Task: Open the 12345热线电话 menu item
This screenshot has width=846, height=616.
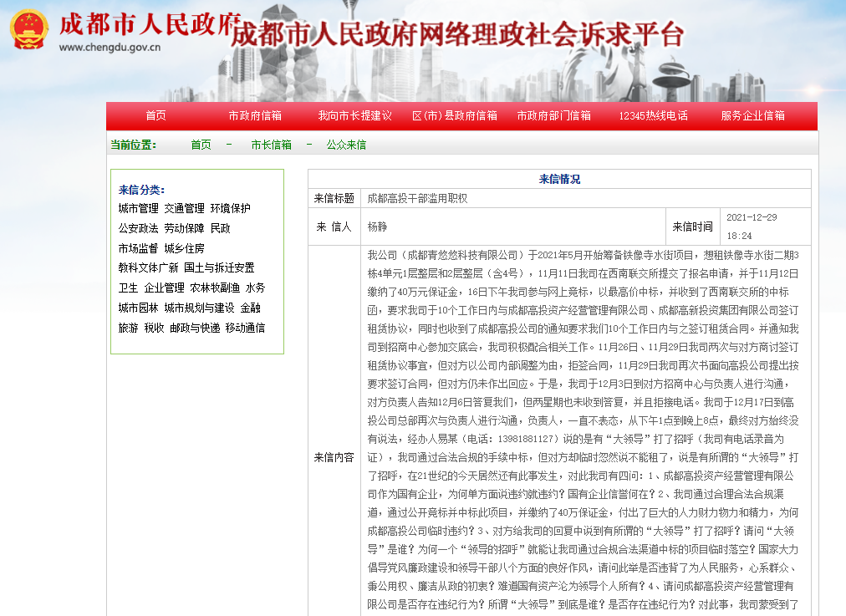Action: [x=656, y=115]
